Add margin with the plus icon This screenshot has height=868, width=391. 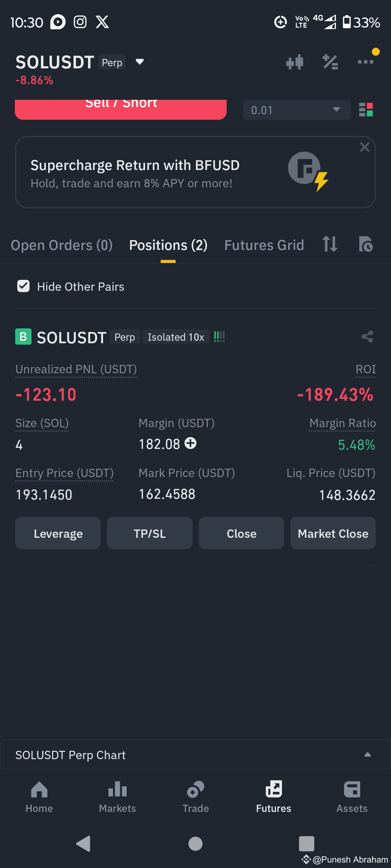click(x=190, y=443)
